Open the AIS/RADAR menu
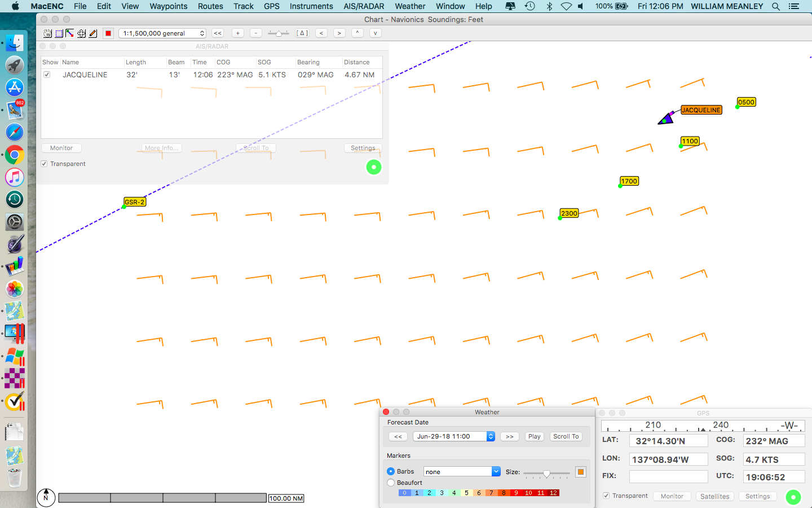812x508 pixels. [364, 6]
